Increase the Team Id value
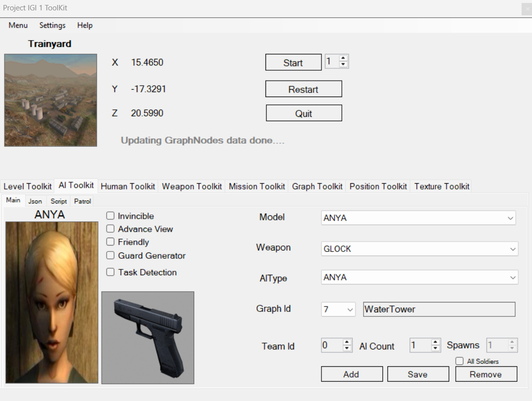 click(x=347, y=342)
